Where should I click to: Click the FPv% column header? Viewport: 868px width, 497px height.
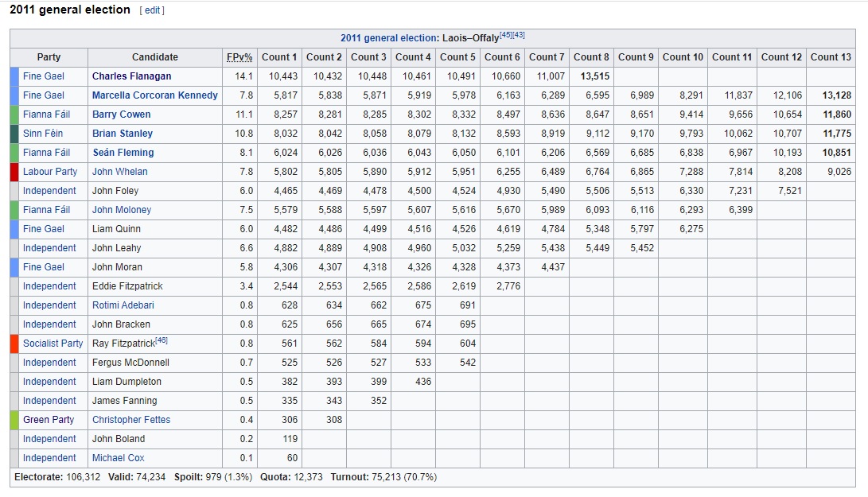(x=239, y=57)
